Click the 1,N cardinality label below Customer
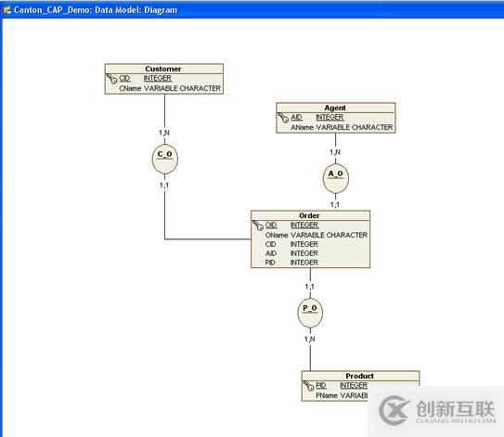The height and width of the screenshot is (437, 504). coord(164,133)
